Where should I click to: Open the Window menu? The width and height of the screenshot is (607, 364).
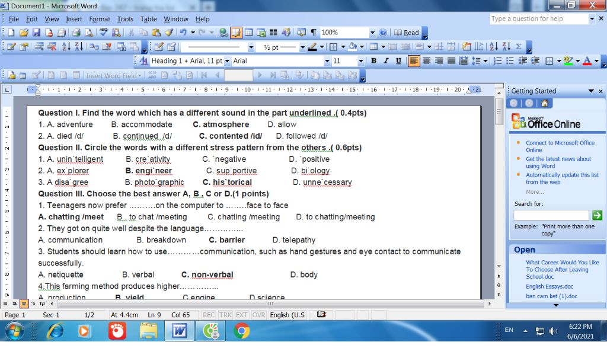point(175,19)
